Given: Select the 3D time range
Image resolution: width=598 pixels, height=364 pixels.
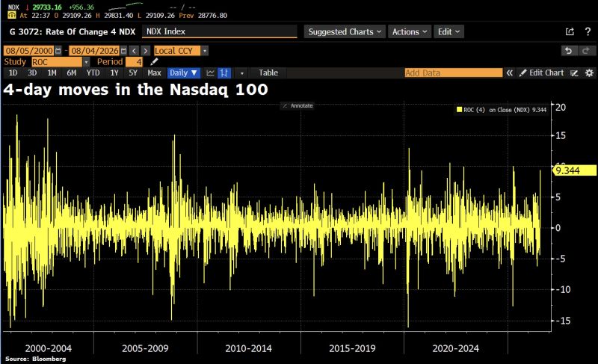Looking at the screenshot, I should click(x=32, y=73).
